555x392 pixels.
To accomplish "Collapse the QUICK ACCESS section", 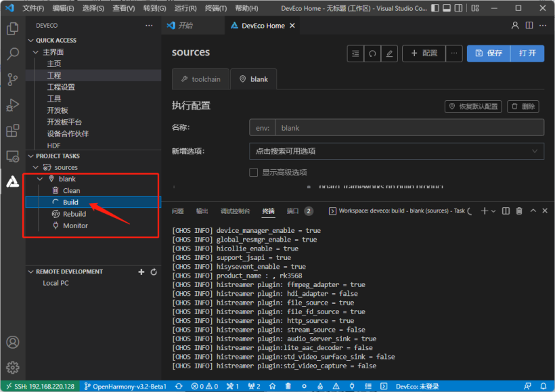I will 31,41.
